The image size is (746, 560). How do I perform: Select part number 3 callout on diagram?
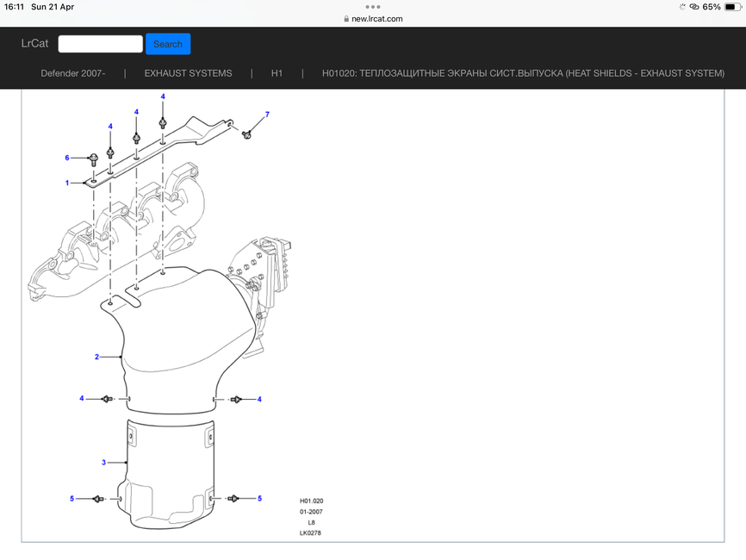click(103, 462)
